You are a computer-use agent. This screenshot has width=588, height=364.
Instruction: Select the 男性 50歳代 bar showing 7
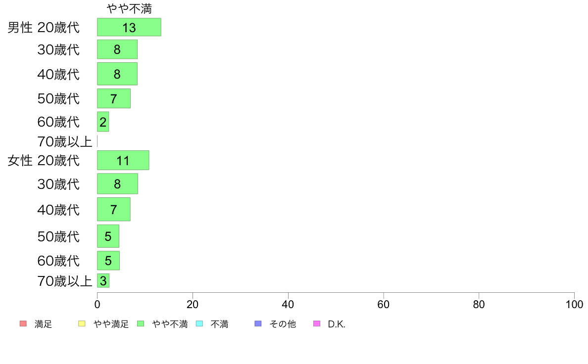pos(114,98)
